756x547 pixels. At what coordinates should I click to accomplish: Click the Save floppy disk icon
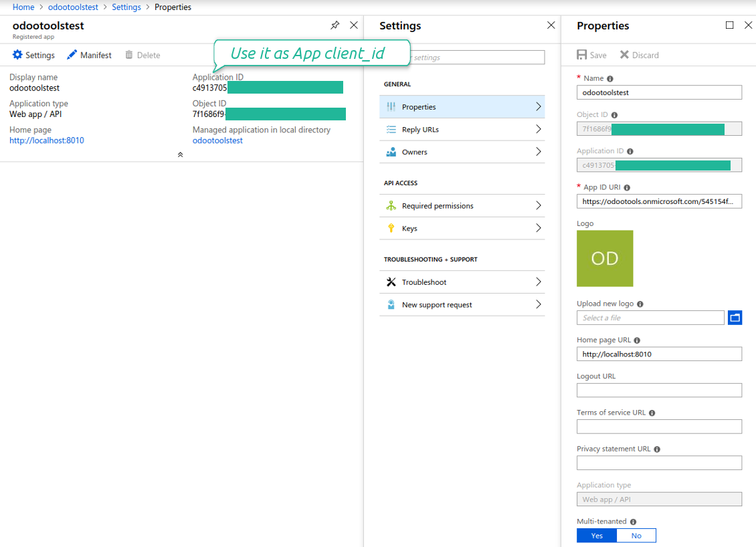tap(581, 55)
